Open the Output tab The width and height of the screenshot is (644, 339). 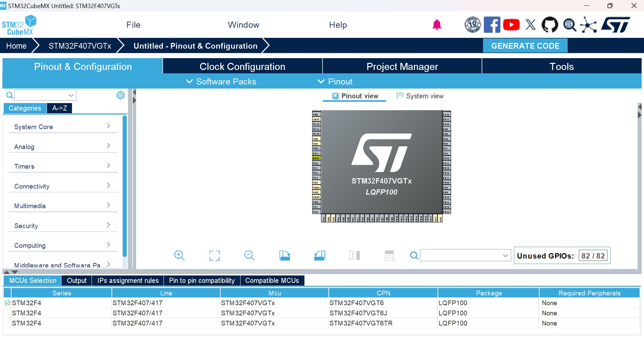click(x=77, y=281)
